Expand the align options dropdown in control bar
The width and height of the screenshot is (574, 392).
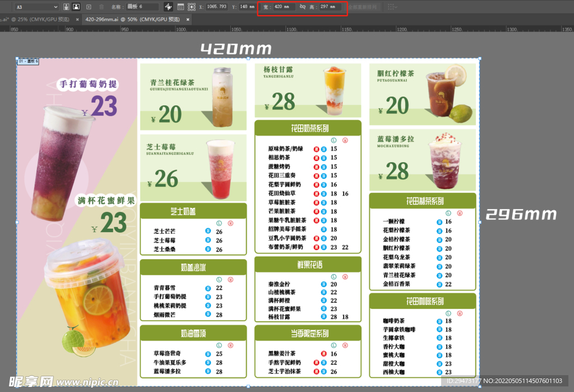(x=392, y=7)
